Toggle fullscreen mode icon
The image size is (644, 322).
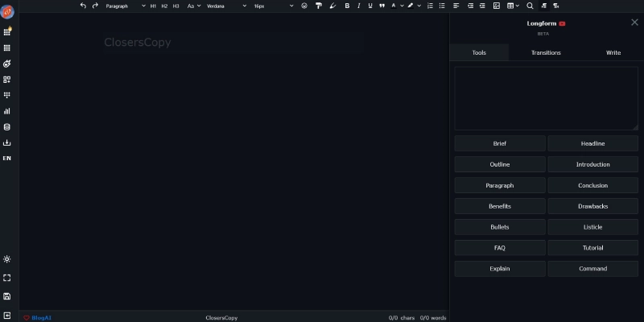pos(7,278)
